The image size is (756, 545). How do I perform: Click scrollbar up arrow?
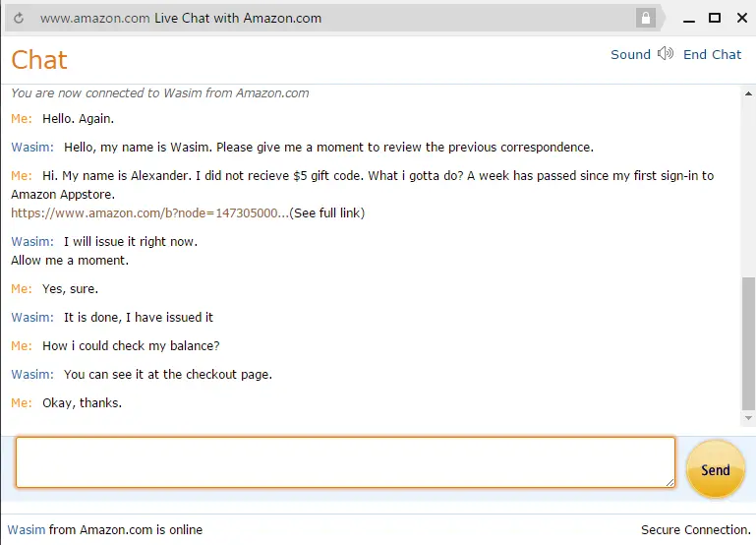point(748,93)
